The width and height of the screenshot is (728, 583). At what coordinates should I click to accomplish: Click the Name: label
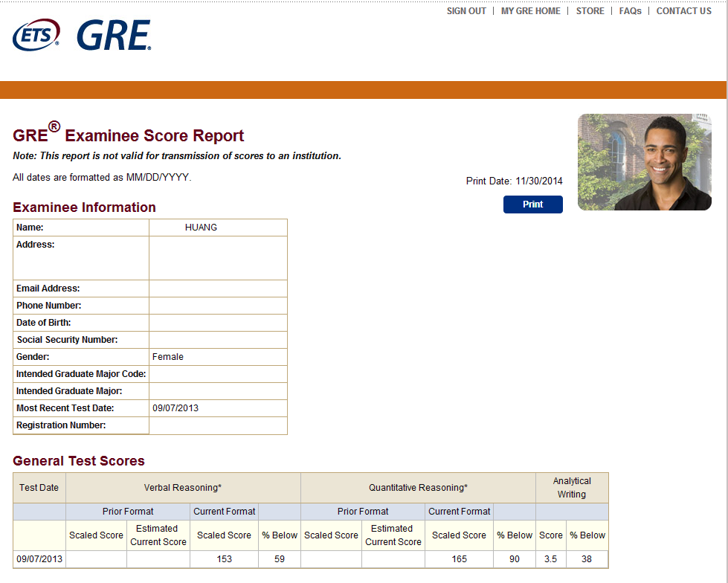pyautogui.click(x=30, y=228)
